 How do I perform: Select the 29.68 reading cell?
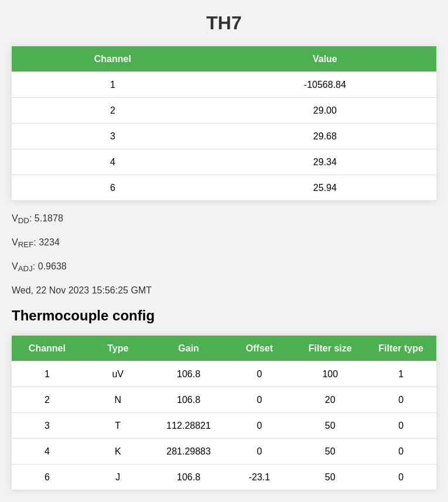324,136
